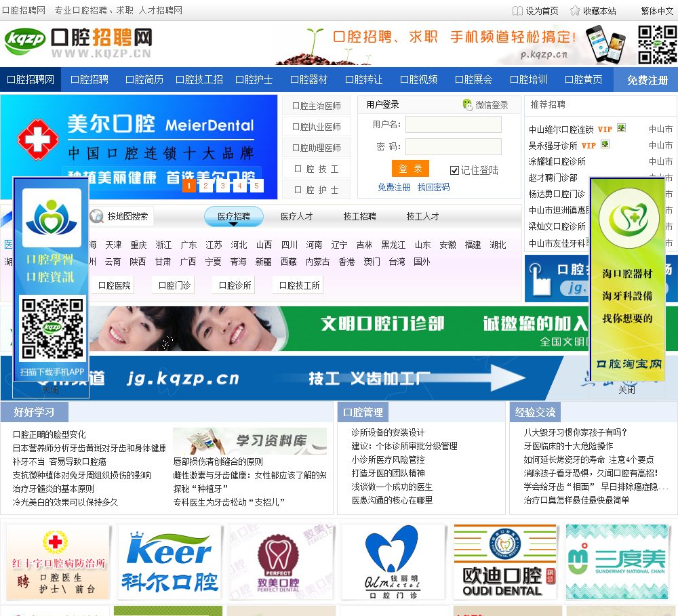Click the 欧迪口腔 OUDI DENTAL card
678x616 pixels.
pyautogui.click(x=505, y=562)
